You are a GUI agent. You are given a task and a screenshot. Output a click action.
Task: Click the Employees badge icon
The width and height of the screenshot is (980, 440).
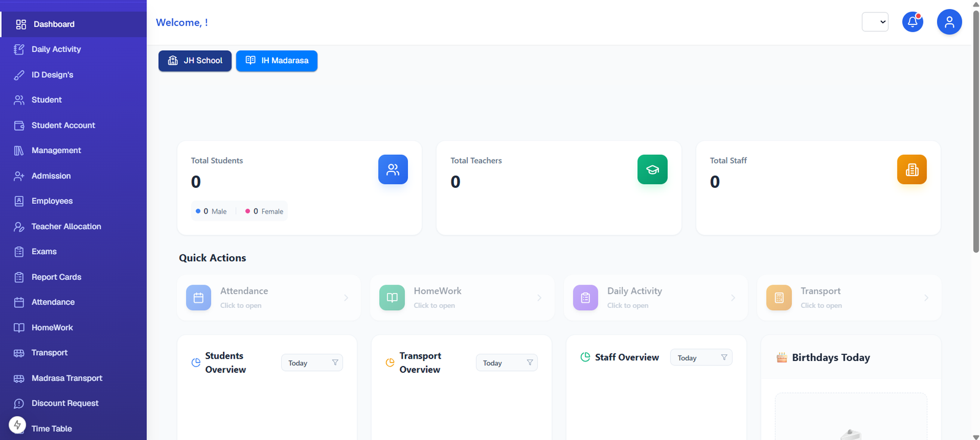(x=19, y=201)
